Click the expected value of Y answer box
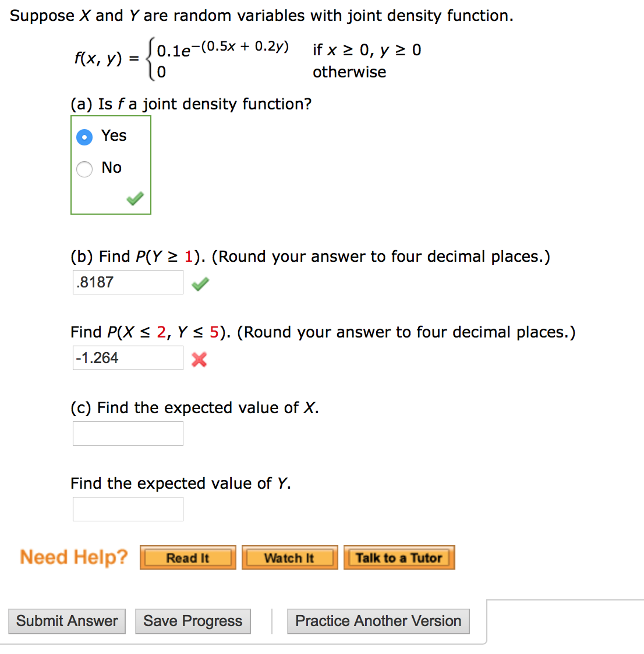 [128, 509]
